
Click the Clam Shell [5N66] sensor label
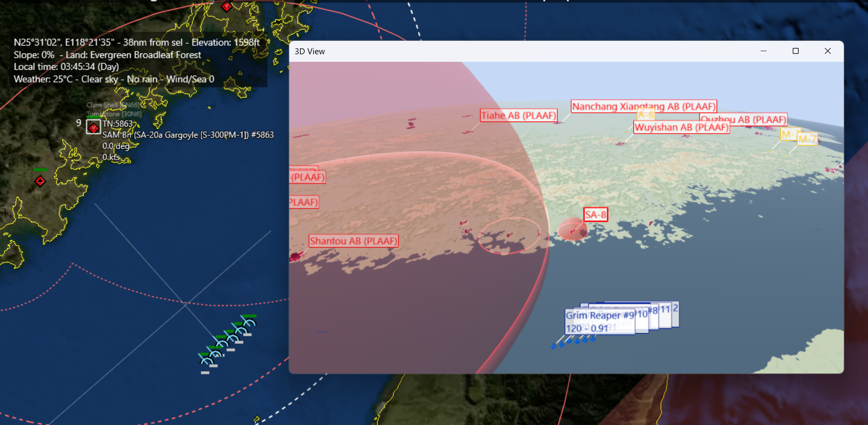coord(113,105)
